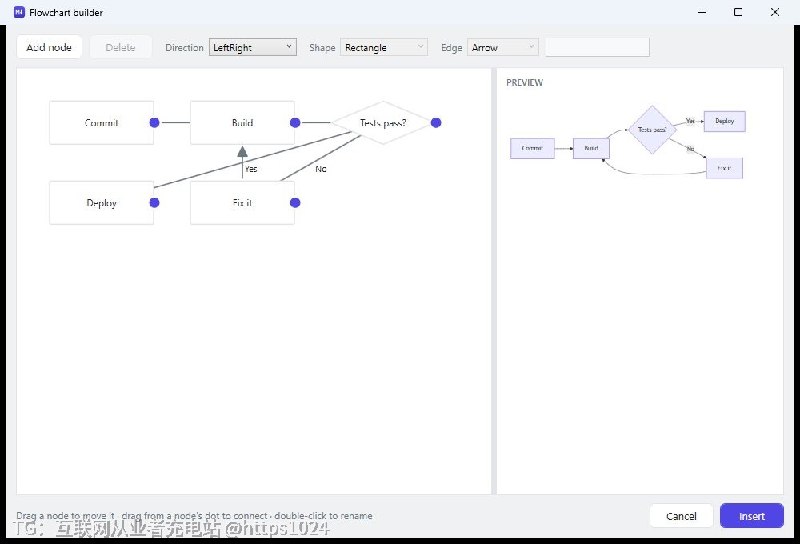Screen dimensions: 800x544
Task: Click the Flowchart builder app icon in the title bar
Action: 19,12
